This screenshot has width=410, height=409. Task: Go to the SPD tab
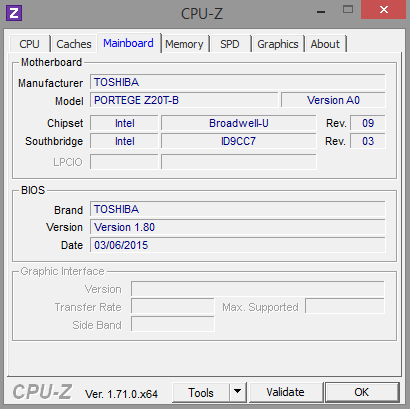pos(230,44)
